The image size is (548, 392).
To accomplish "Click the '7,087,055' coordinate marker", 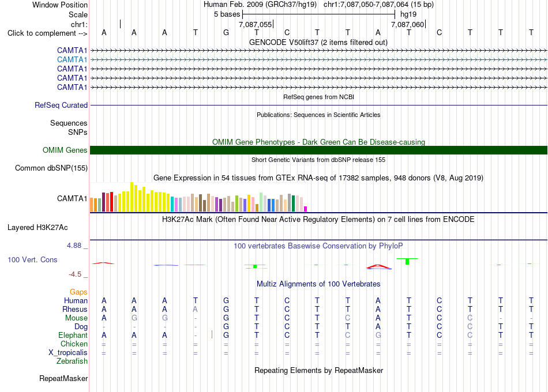I will click(x=255, y=24).
